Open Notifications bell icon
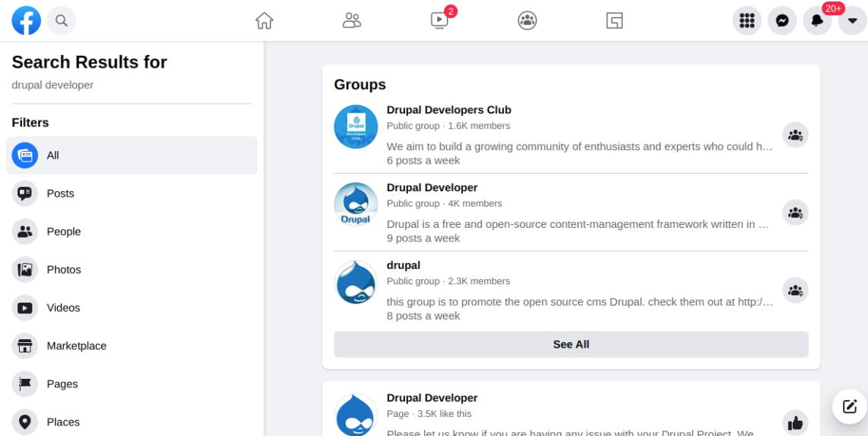The width and height of the screenshot is (868, 436). 817,21
